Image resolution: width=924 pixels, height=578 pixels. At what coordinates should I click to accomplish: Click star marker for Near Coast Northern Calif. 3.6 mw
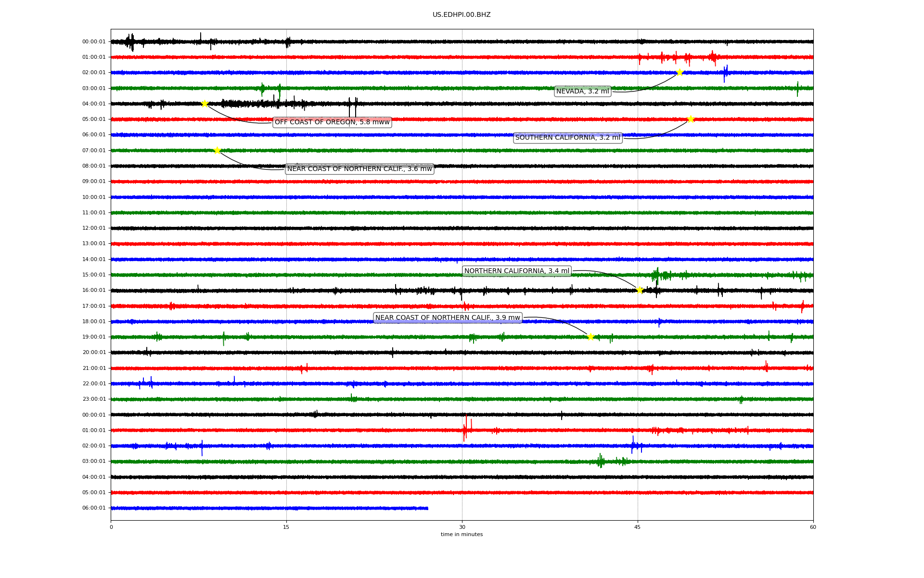click(x=217, y=150)
